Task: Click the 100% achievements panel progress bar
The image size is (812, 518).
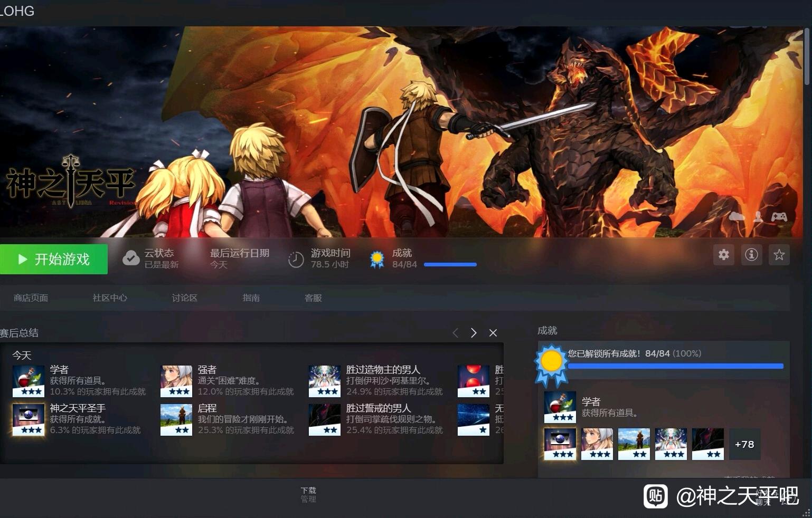Action: [x=676, y=366]
